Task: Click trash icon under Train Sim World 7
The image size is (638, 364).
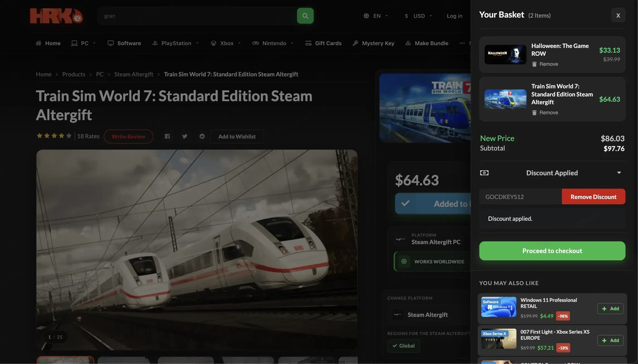Action: pos(534,113)
